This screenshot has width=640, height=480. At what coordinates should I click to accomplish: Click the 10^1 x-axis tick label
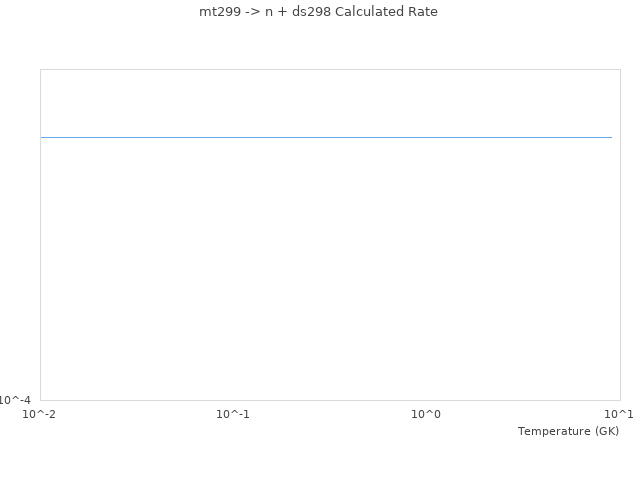(618, 414)
